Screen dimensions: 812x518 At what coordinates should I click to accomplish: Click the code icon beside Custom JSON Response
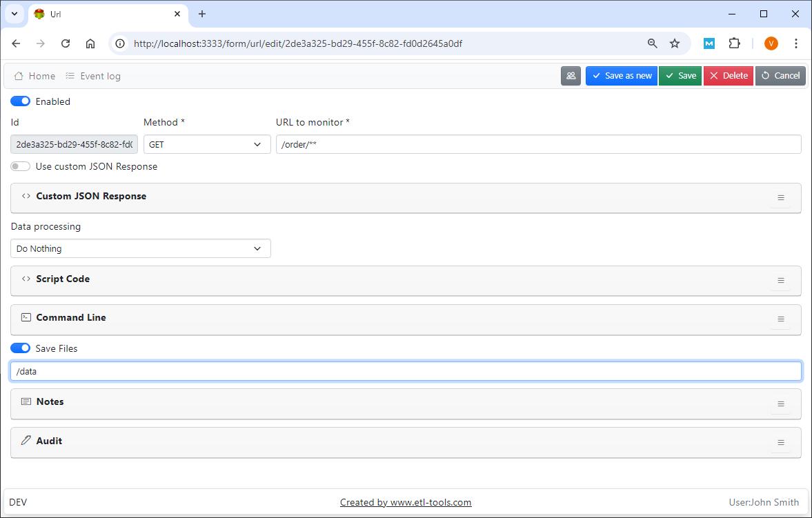[x=26, y=196]
